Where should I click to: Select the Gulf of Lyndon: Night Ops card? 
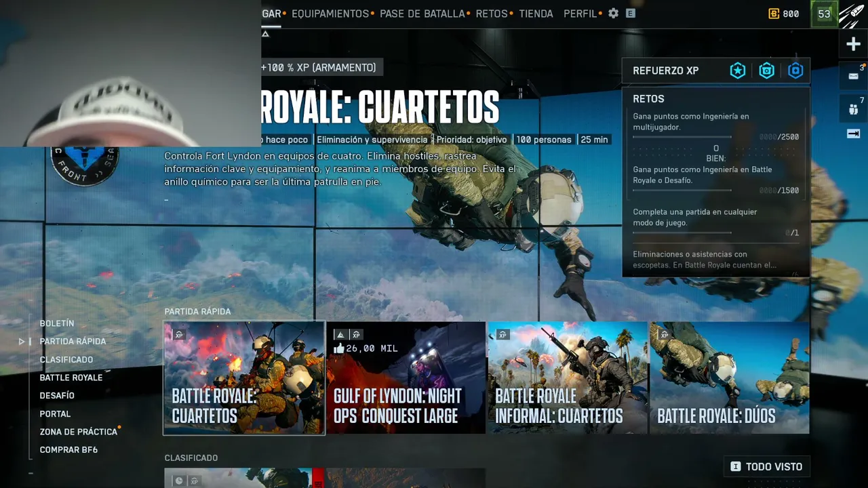tap(406, 378)
